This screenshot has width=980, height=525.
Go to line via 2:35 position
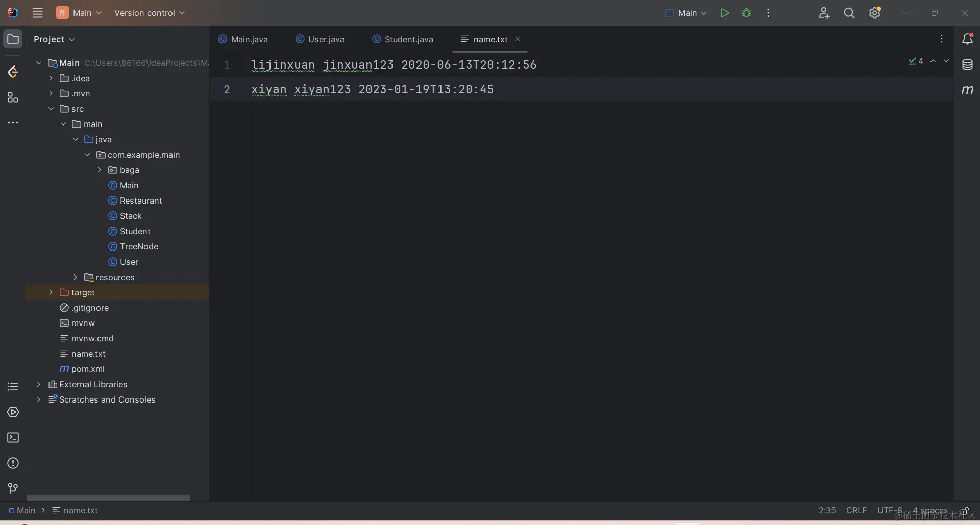coord(827,510)
